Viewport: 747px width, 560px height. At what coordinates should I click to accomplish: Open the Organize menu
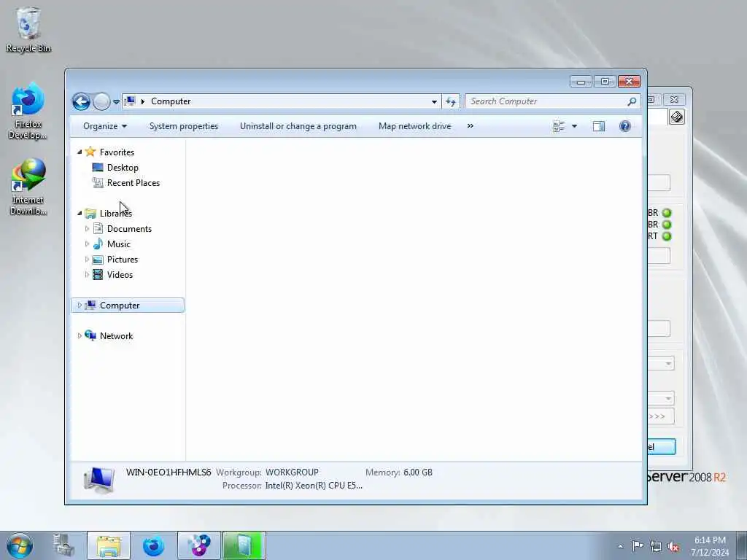point(105,126)
